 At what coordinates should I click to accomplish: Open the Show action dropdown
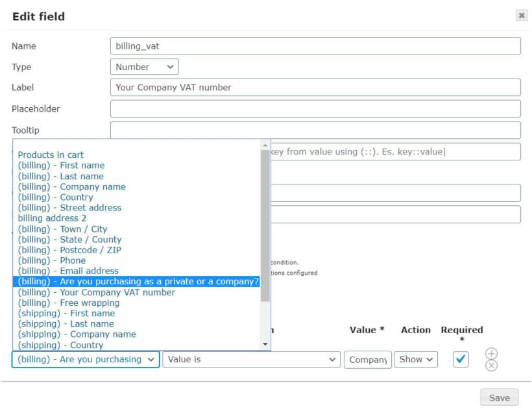tap(415, 359)
